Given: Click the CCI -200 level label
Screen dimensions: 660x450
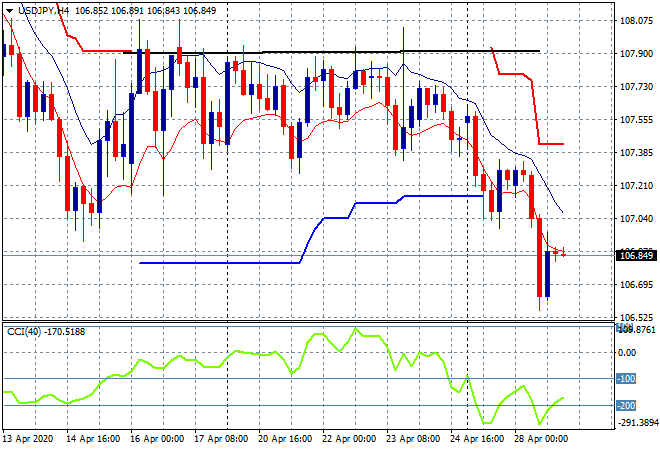Looking at the screenshot, I should click(626, 406).
